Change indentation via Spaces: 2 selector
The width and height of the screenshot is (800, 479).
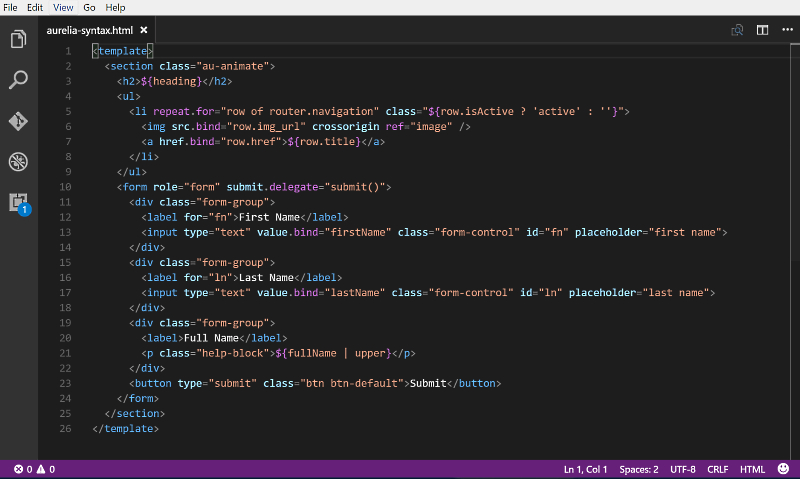[638, 469]
